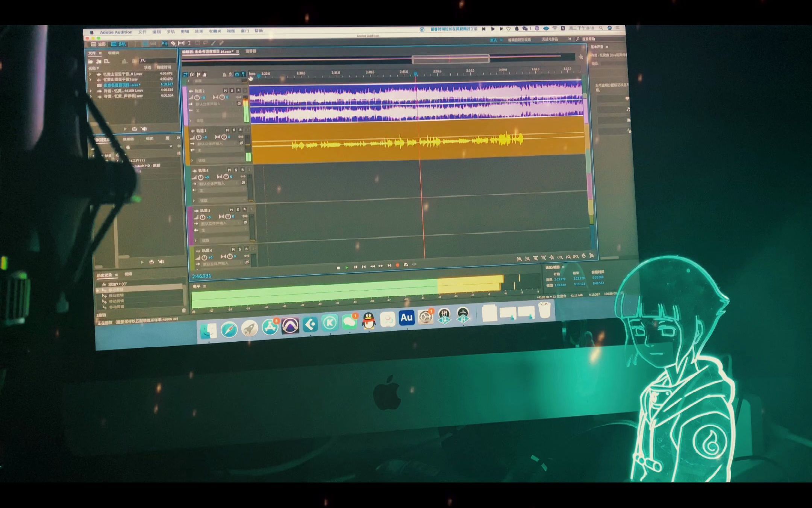Solo track 5 with its S button

238,210
